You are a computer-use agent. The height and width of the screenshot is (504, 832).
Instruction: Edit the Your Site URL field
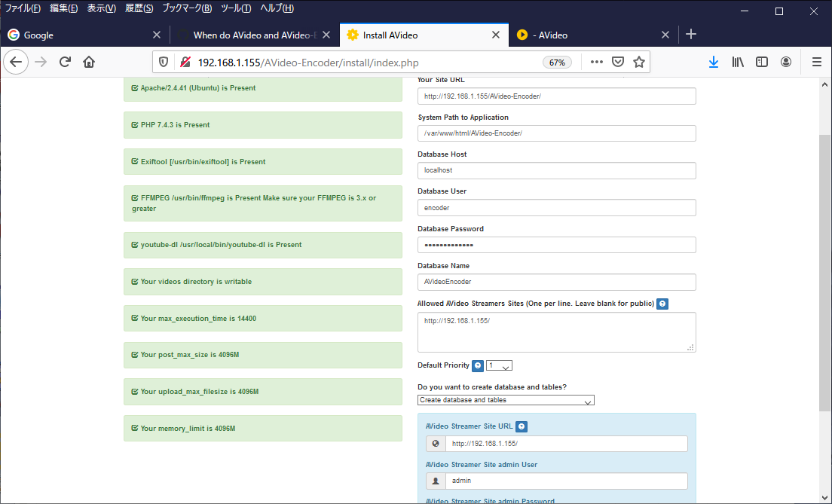[x=557, y=96]
